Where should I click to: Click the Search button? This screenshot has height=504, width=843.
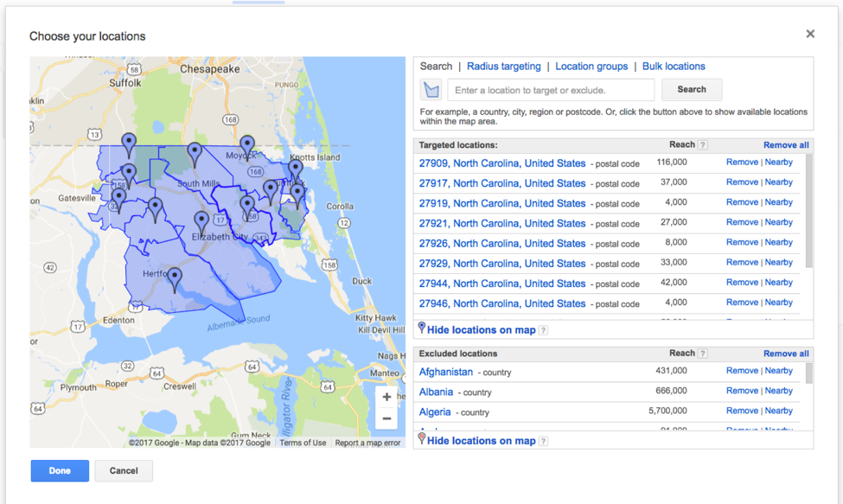pyautogui.click(x=692, y=89)
